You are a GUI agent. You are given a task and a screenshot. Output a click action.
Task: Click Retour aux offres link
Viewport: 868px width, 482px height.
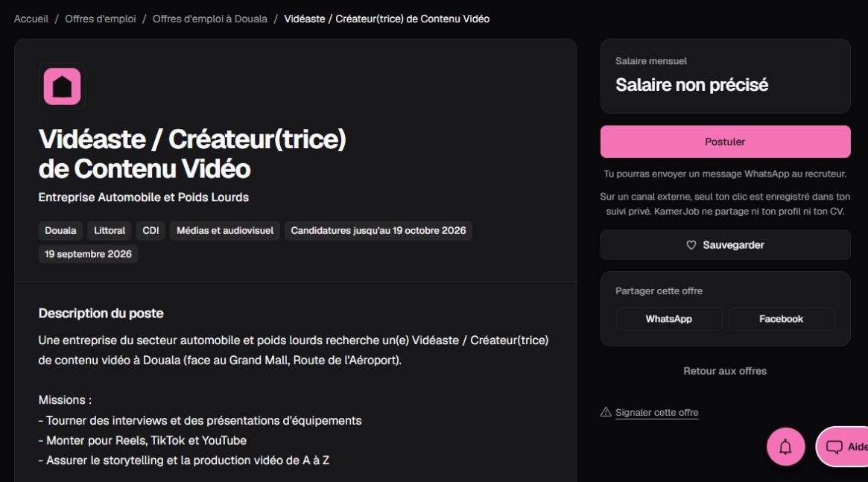(725, 371)
